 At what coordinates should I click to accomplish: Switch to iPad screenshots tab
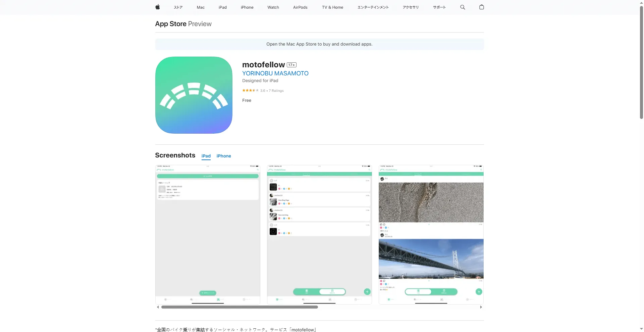pyautogui.click(x=206, y=156)
